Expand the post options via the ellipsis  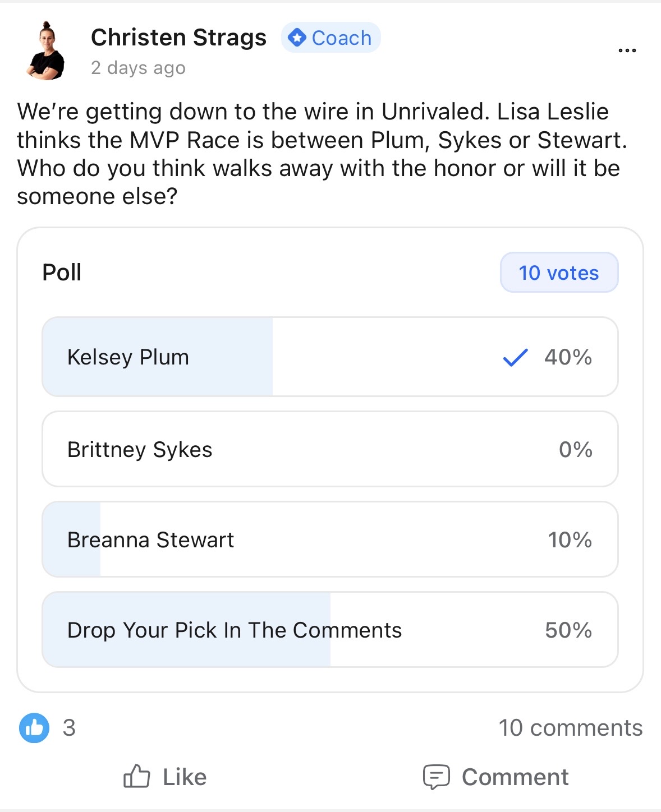click(x=627, y=50)
